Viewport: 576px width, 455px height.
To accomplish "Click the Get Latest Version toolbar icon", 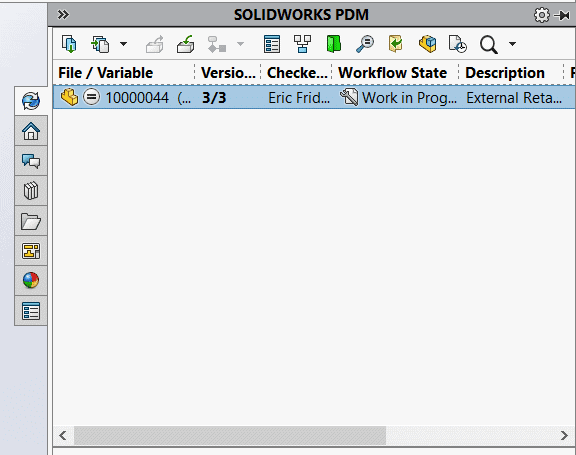I will click(x=69, y=44).
